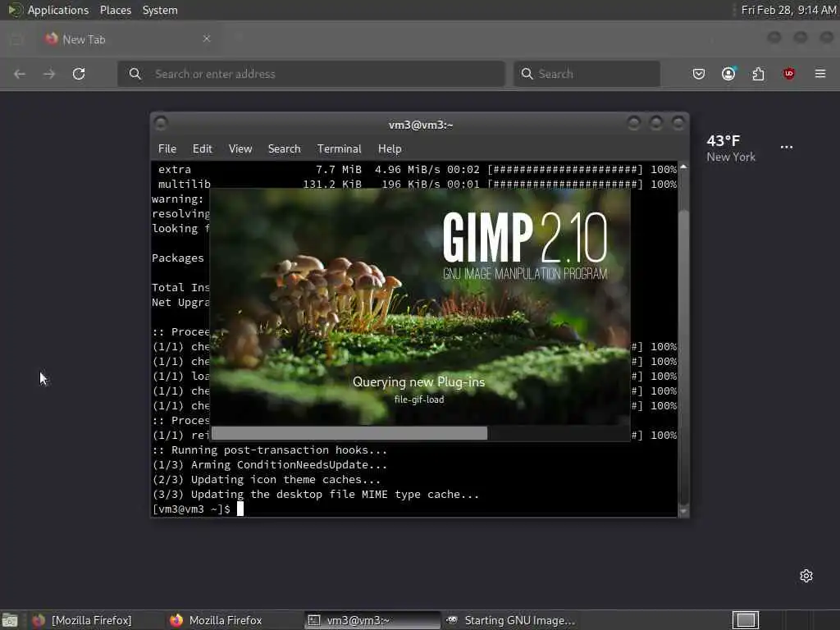
Task: Switch to Starting GNU Image taskbar entry
Action: click(x=511, y=620)
